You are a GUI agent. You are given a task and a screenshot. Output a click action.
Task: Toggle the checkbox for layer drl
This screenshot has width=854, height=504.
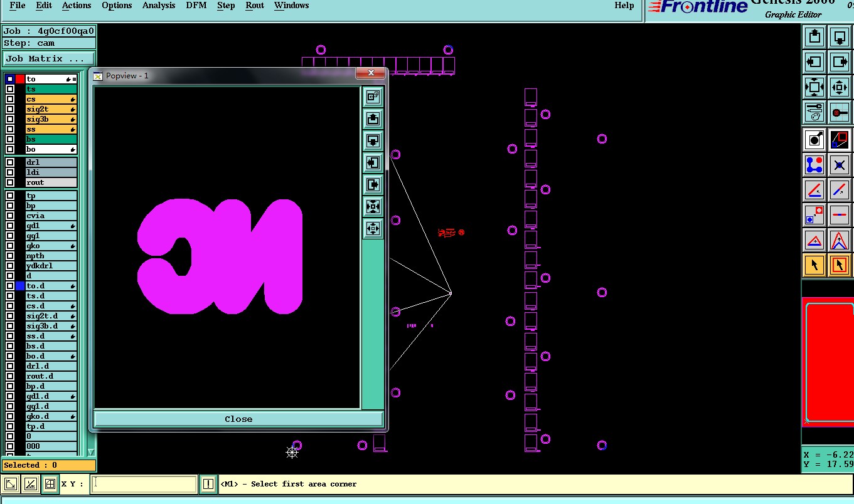click(x=10, y=162)
